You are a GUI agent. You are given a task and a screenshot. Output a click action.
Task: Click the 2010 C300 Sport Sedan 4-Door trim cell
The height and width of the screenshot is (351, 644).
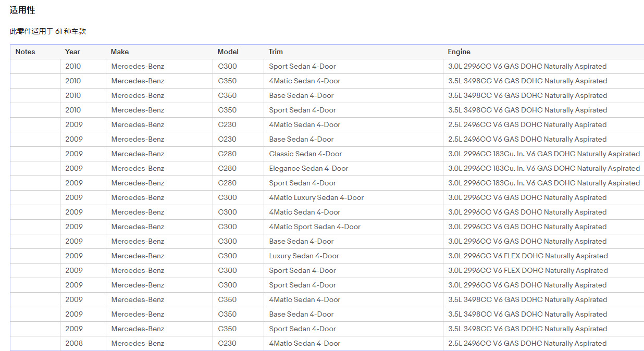[x=353, y=67]
